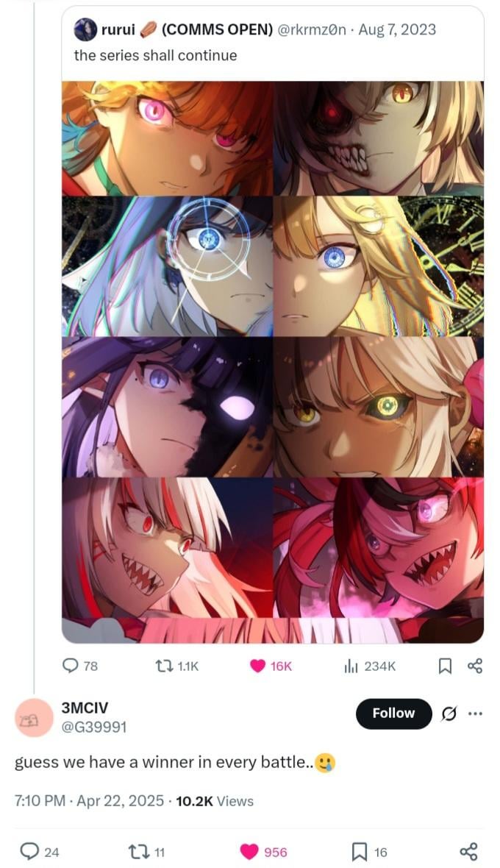The height and width of the screenshot is (868, 500).
Task: Open the orange-haired character image top-left
Action: pyautogui.click(x=167, y=138)
